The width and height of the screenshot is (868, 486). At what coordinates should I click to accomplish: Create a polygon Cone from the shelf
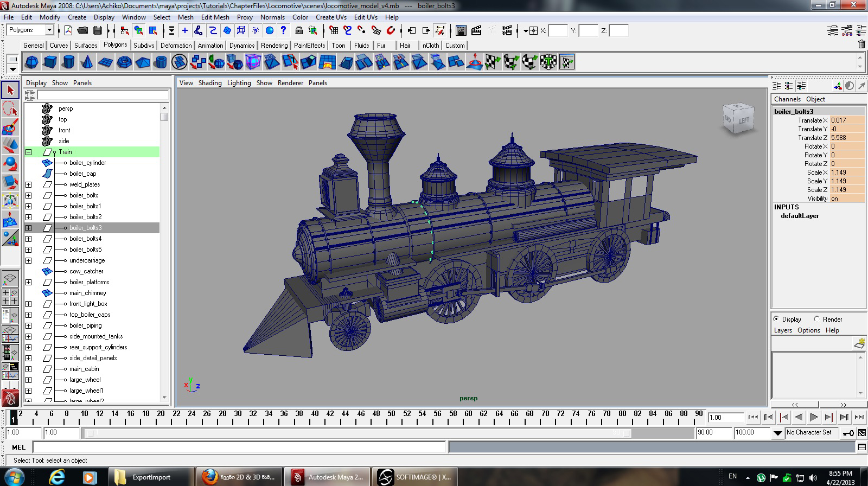[87, 62]
